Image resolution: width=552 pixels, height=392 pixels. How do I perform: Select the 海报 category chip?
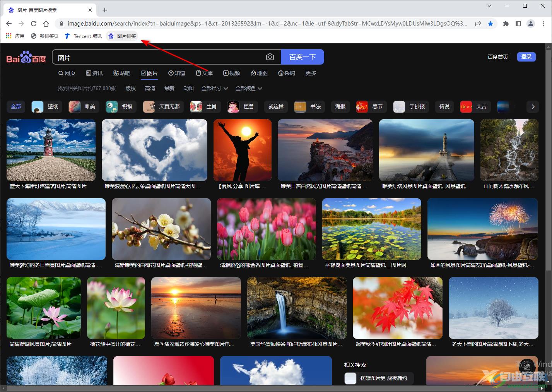(340, 106)
